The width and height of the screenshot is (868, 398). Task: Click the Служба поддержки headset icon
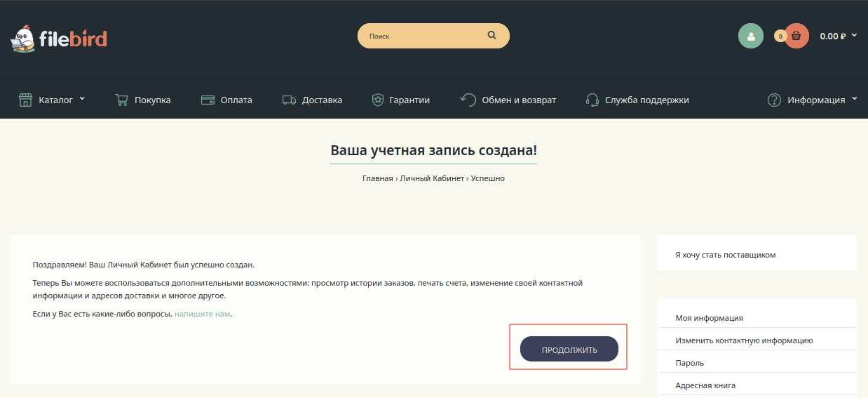(592, 100)
